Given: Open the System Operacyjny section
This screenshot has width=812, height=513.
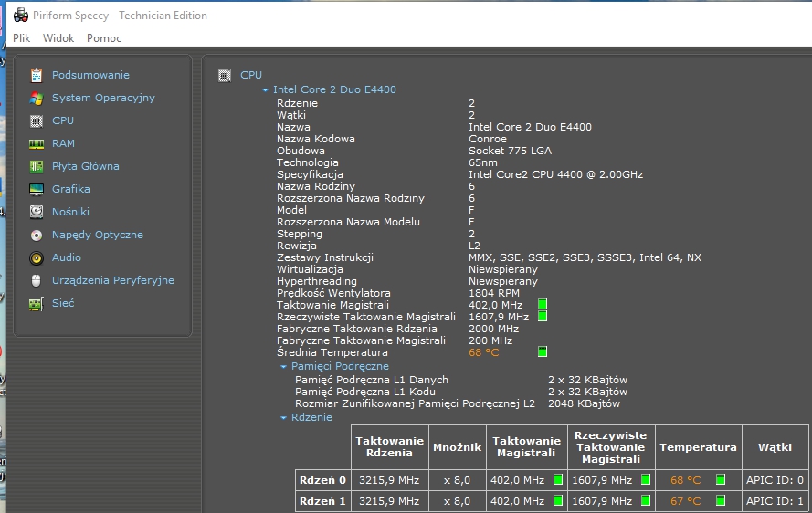Looking at the screenshot, I should click(103, 98).
